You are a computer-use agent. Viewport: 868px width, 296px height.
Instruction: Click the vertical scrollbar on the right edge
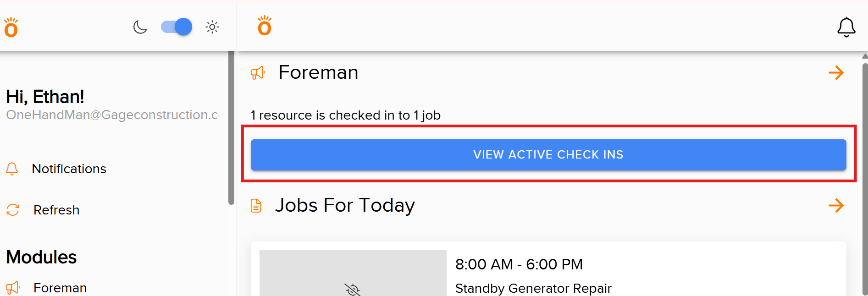coord(865,137)
